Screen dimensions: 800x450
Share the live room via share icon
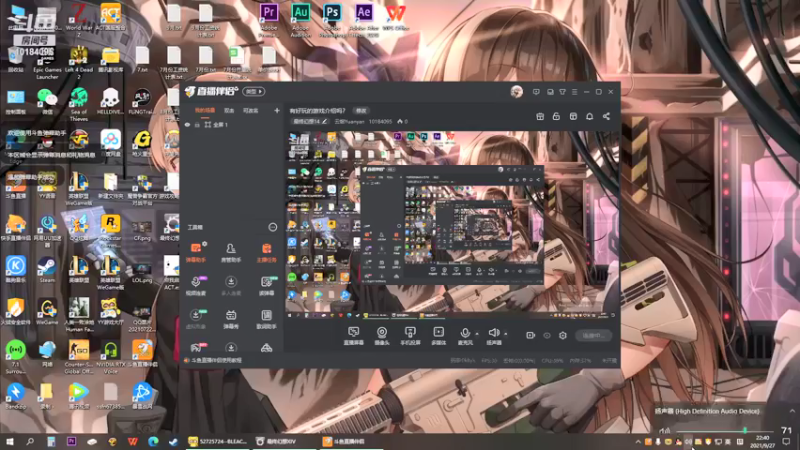click(x=606, y=116)
